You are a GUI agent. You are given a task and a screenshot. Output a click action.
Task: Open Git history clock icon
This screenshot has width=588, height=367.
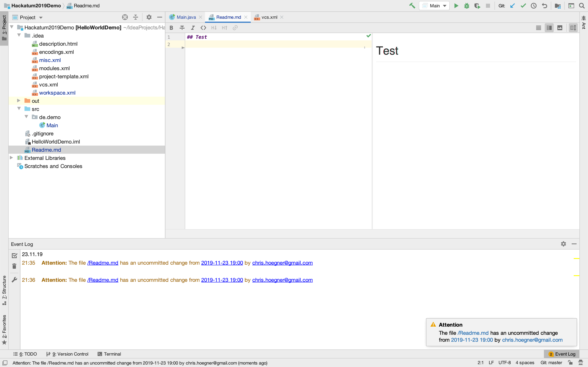pyautogui.click(x=533, y=6)
